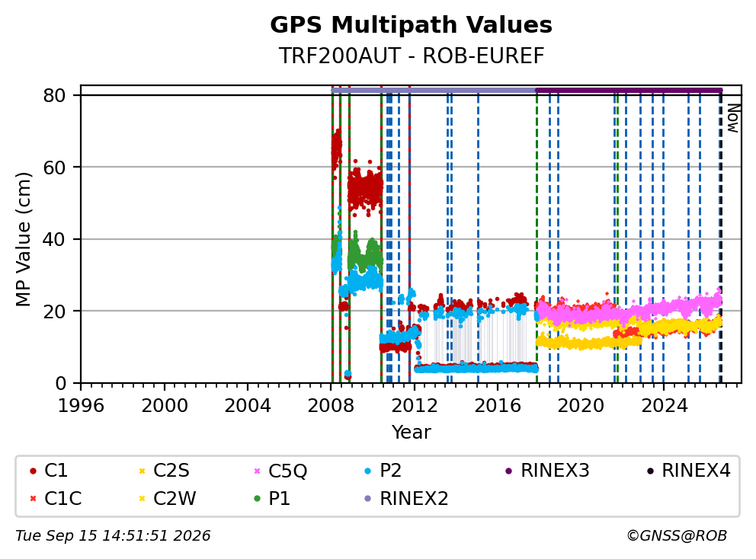Click the purple RINEX3 legend marker
This screenshot has height=559, width=756.
508,471
